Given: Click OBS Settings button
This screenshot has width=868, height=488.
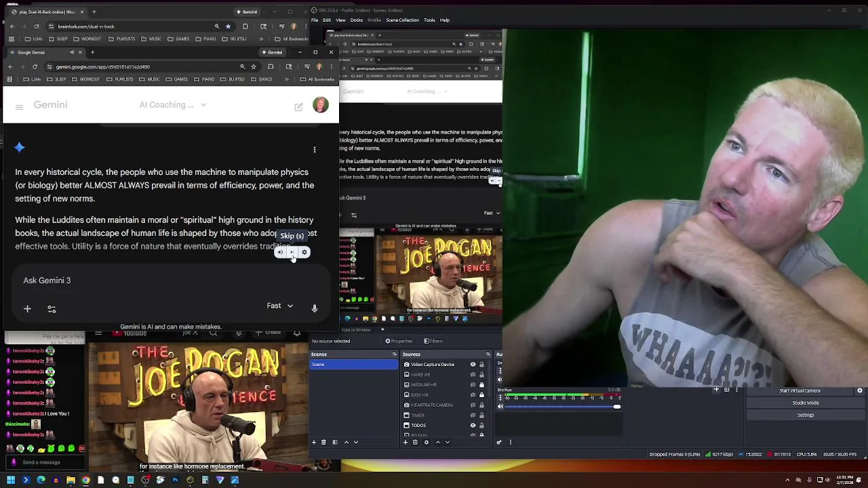Looking at the screenshot, I should click(x=806, y=415).
